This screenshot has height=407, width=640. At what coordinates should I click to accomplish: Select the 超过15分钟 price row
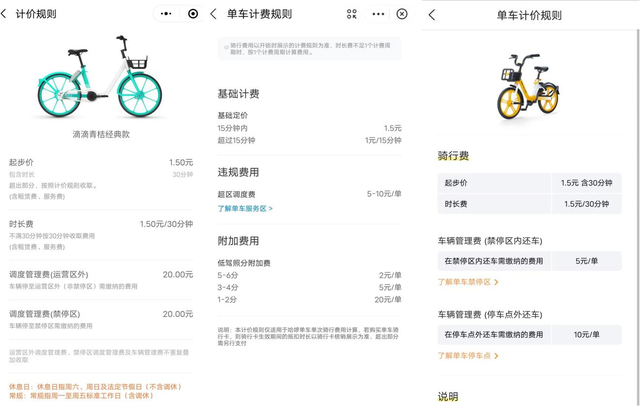tap(309, 140)
